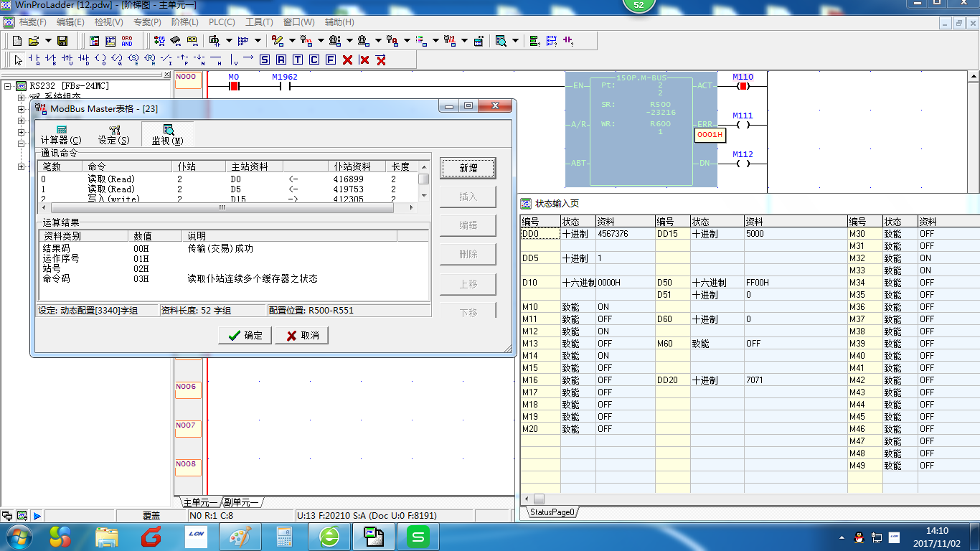
Task: Select the Counter (C) function icon
Action: click(x=314, y=60)
